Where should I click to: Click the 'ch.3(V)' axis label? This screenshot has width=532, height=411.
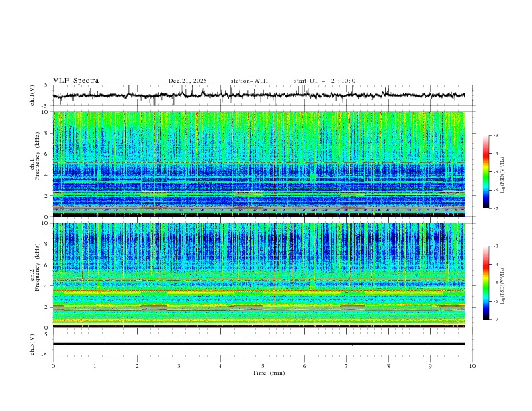32,345
